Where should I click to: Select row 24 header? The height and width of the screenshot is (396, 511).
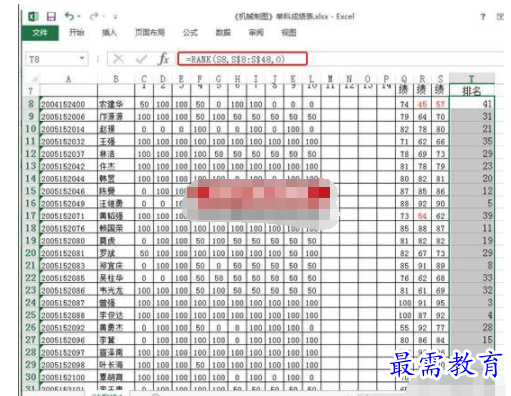pos(31,302)
